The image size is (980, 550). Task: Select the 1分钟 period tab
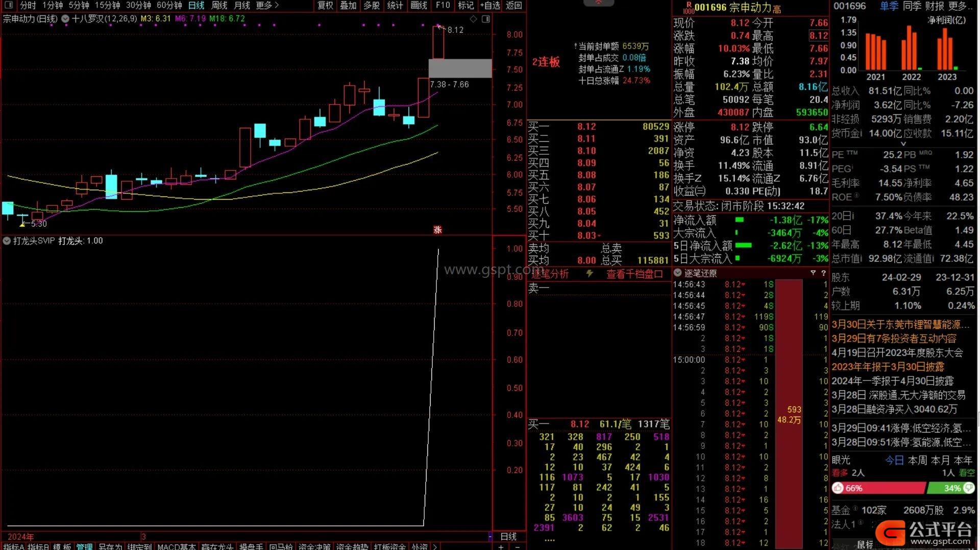(x=53, y=5)
